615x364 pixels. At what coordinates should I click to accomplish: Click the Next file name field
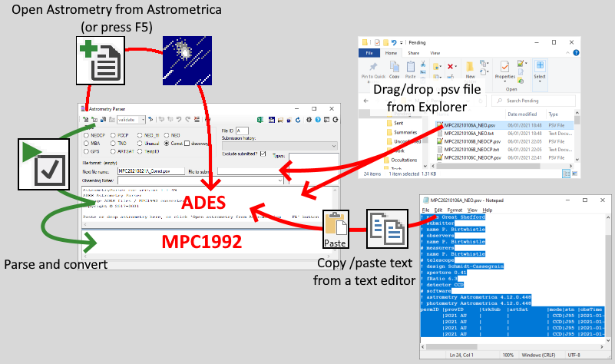(x=151, y=171)
